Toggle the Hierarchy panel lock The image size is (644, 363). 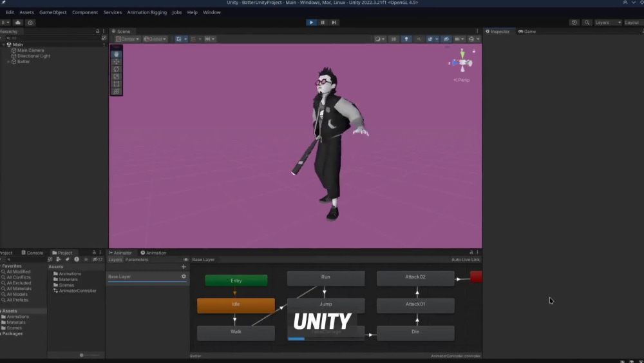click(97, 31)
